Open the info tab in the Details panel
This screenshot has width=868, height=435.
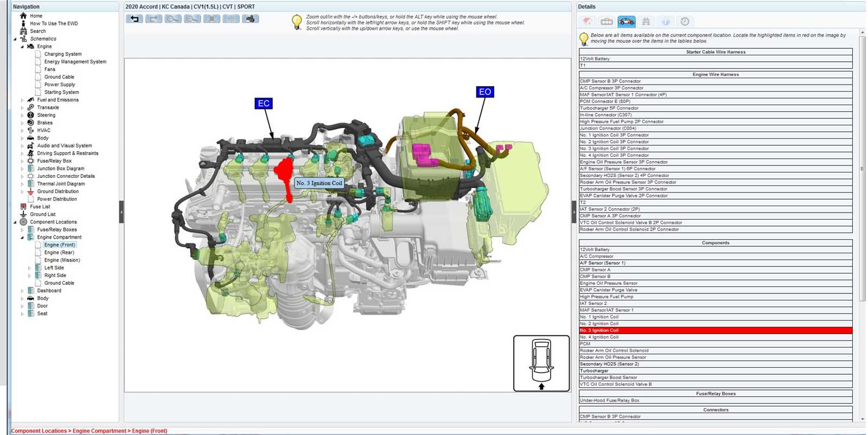[x=666, y=22]
